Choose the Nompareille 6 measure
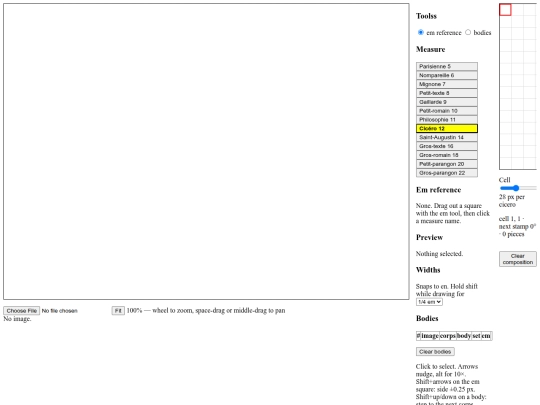Image resolution: width=540 pixels, height=405 pixels. click(447, 75)
